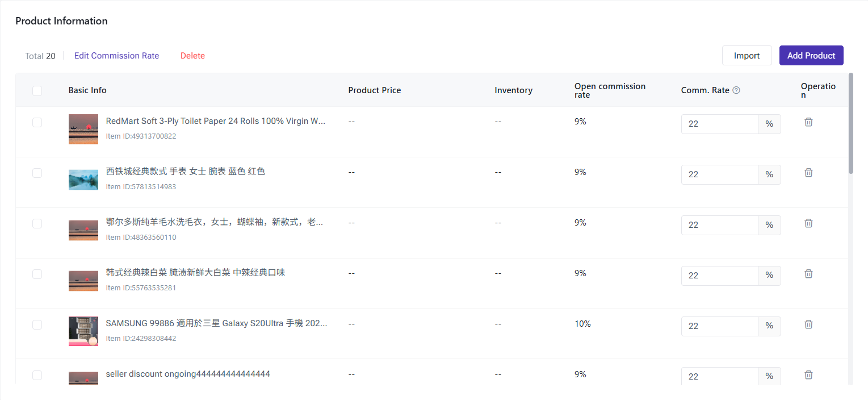The height and width of the screenshot is (400, 868).
Task: Open RedMart Toilet Paper product thumbnail
Action: pos(83,129)
